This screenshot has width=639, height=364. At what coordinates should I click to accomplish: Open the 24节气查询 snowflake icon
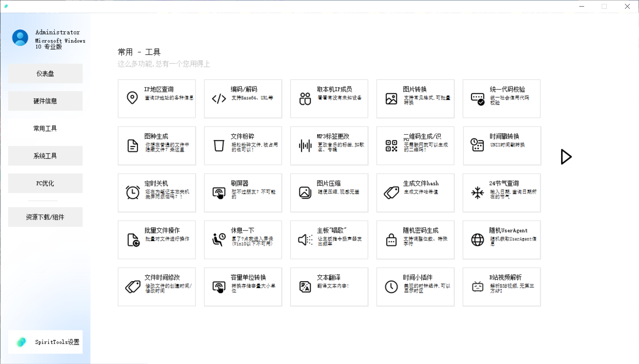click(x=477, y=193)
